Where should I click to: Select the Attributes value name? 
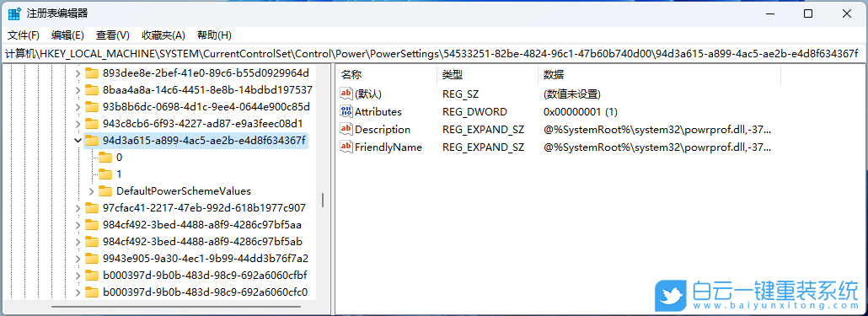(x=378, y=112)
